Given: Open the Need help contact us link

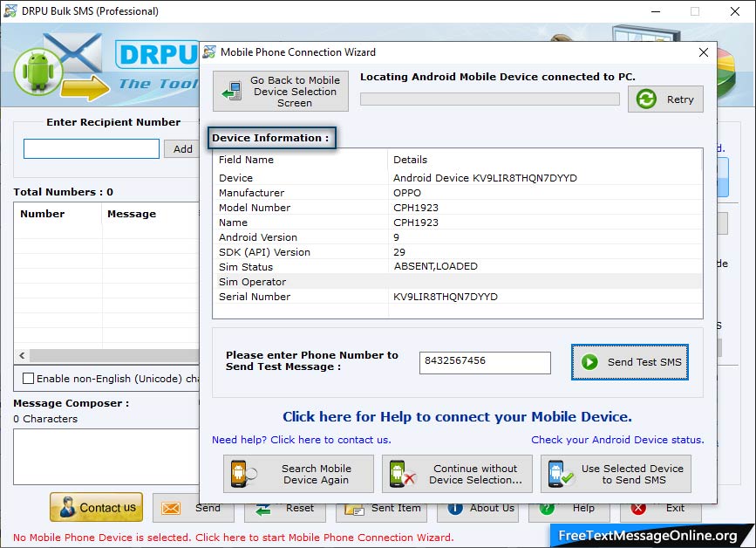Looking at the screenshot, I should (302, 440).
